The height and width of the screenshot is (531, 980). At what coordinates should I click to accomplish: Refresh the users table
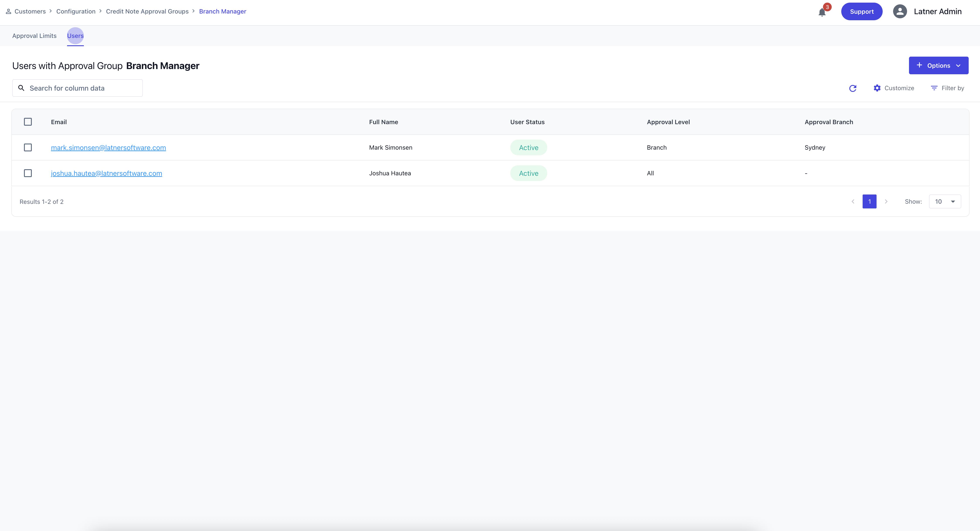[x=853, y=88]
